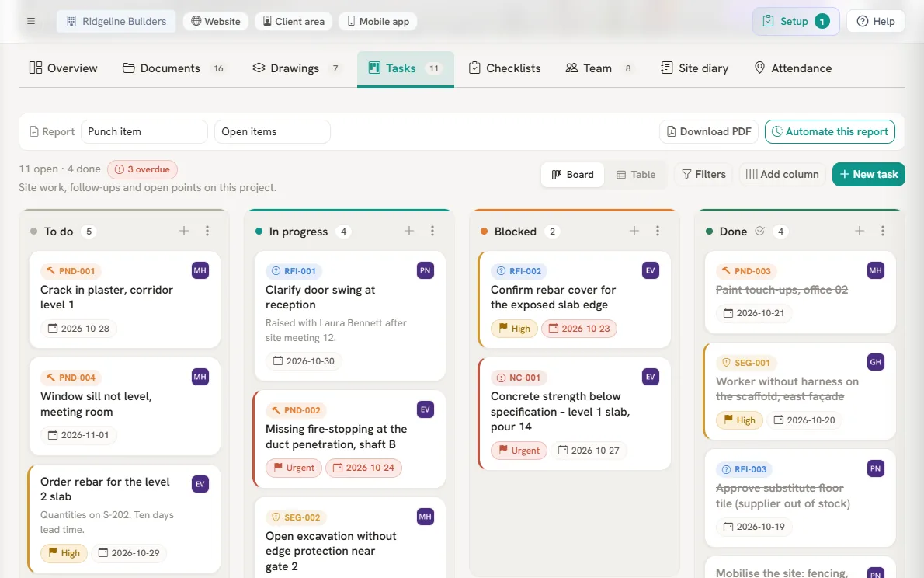Open three-dot menu of In progress column
This screenshot has height=578, width=924.
click(x=432, y=231)
